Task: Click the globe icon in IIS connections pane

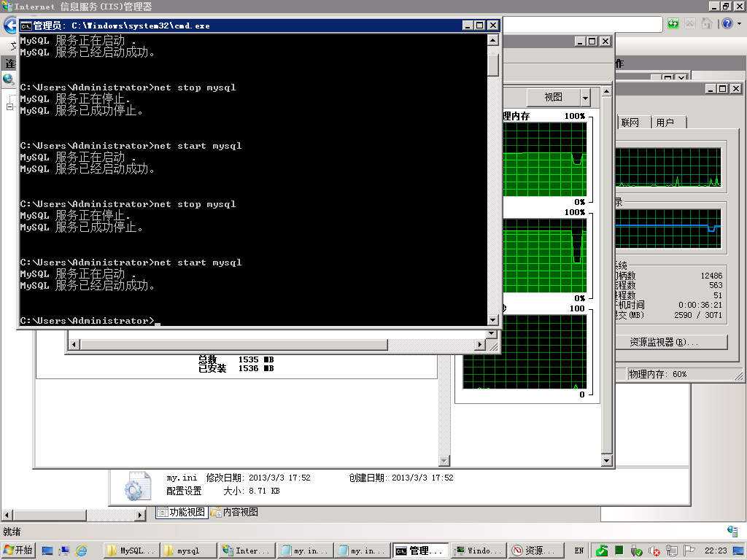Action: (x=8, y=79)
